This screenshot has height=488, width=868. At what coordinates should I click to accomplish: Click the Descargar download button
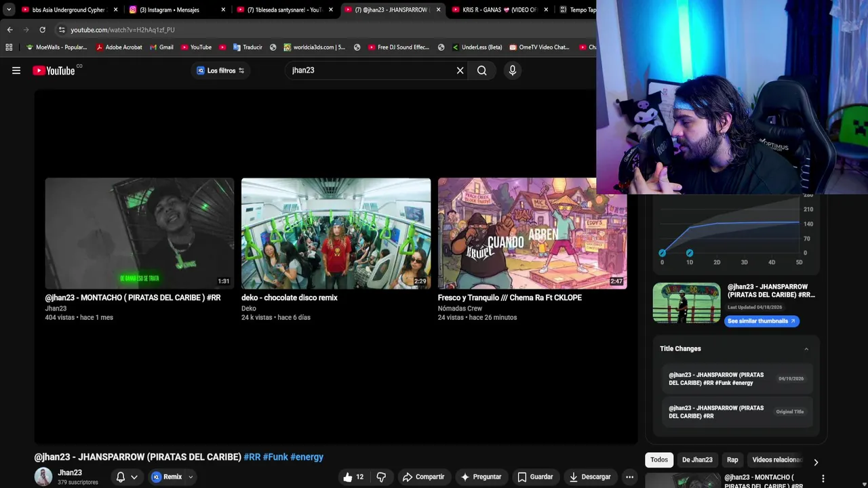(590, 477)
